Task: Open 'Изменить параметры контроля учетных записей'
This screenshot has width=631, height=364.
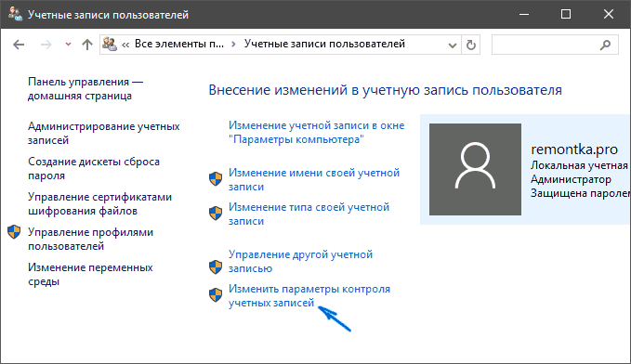Action: click(x=309, y=295)
